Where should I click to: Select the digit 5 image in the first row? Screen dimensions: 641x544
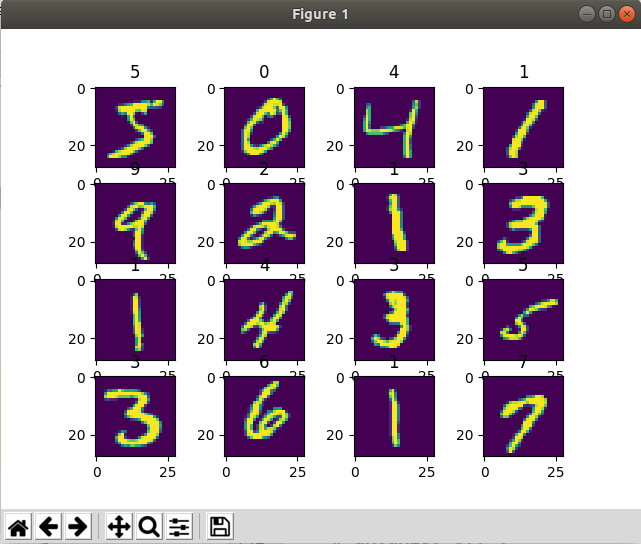pos(135,128)
